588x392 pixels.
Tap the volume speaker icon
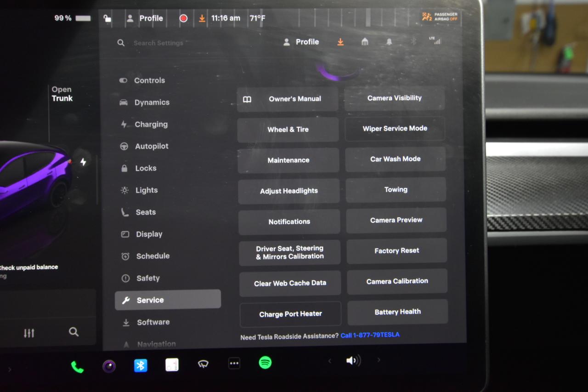coord(353,361)
